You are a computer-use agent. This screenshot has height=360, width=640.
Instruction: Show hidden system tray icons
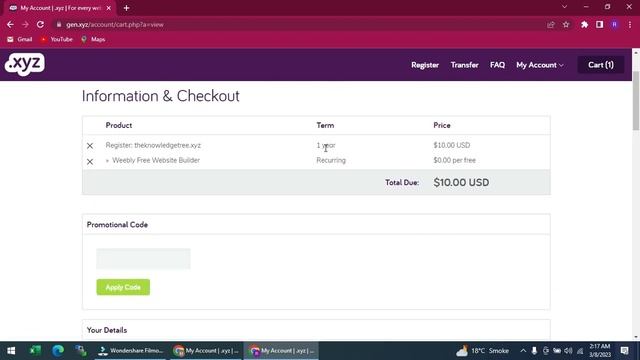[523, 351]
